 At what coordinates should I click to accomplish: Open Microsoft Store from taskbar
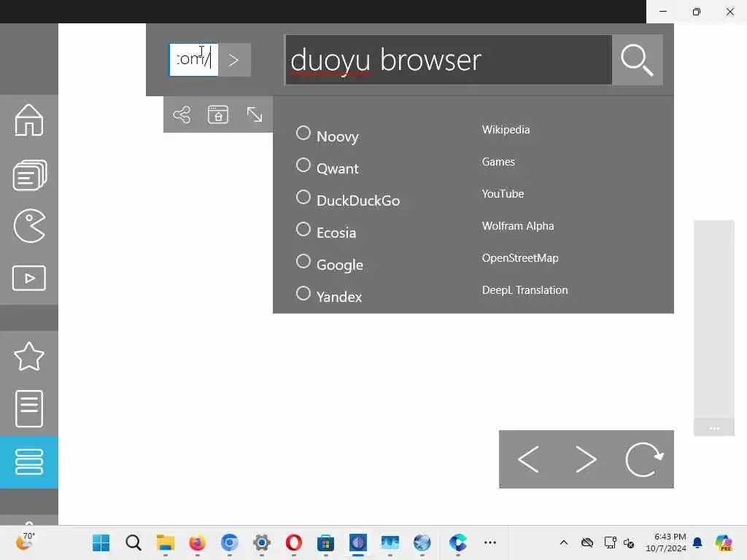coord(326,542)
